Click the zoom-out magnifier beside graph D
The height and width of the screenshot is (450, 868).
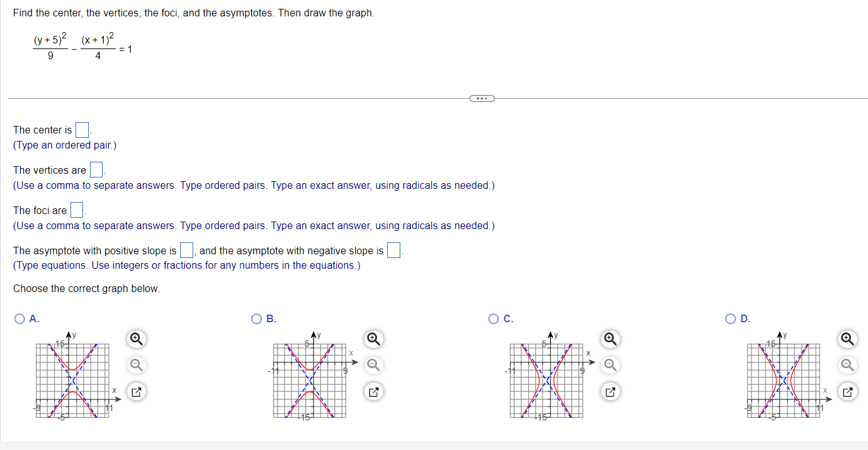pyautogui.click(x=847, y=364)
